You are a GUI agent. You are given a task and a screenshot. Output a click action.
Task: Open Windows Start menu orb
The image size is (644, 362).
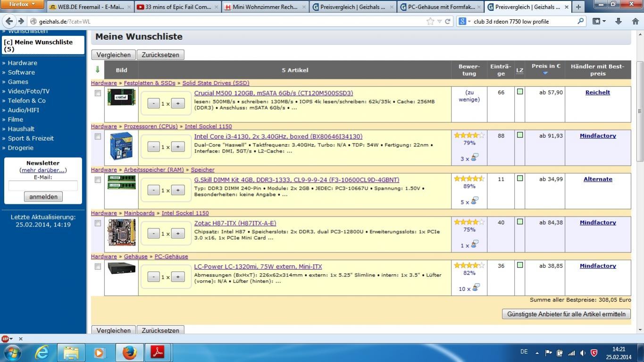[12, 352]
